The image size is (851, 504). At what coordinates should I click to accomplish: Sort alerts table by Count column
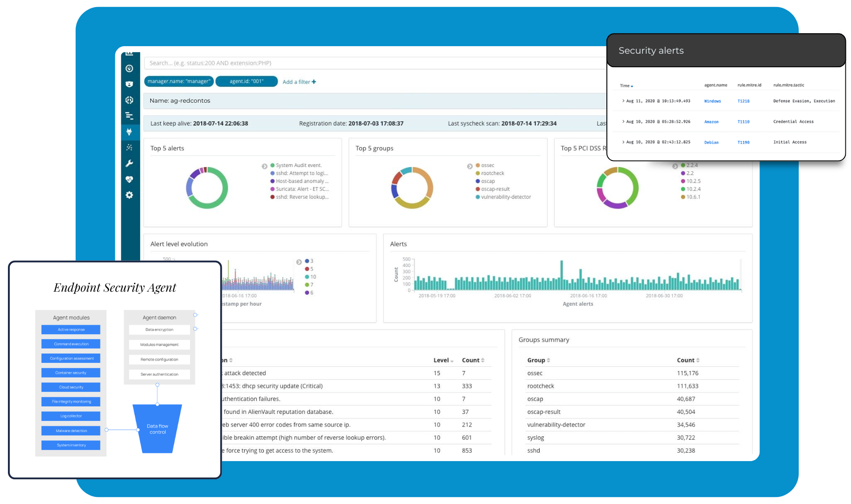(473, 360)
